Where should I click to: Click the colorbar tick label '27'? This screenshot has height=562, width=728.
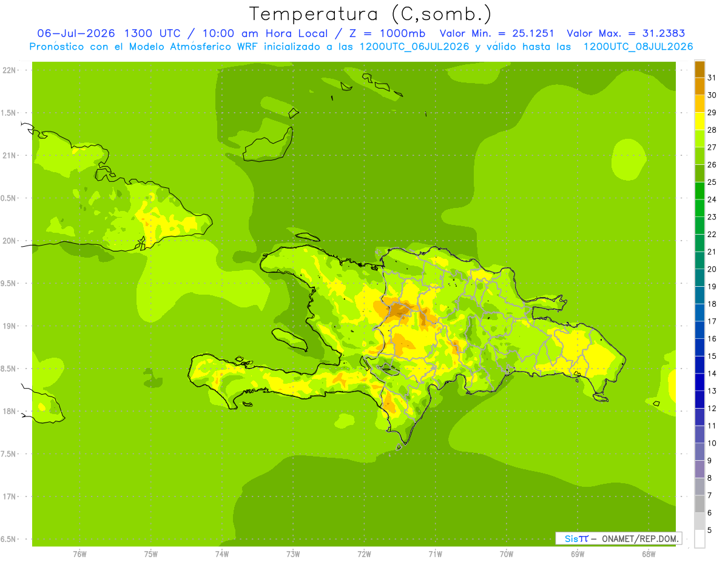pyautogui.click(x=712, y=147)
